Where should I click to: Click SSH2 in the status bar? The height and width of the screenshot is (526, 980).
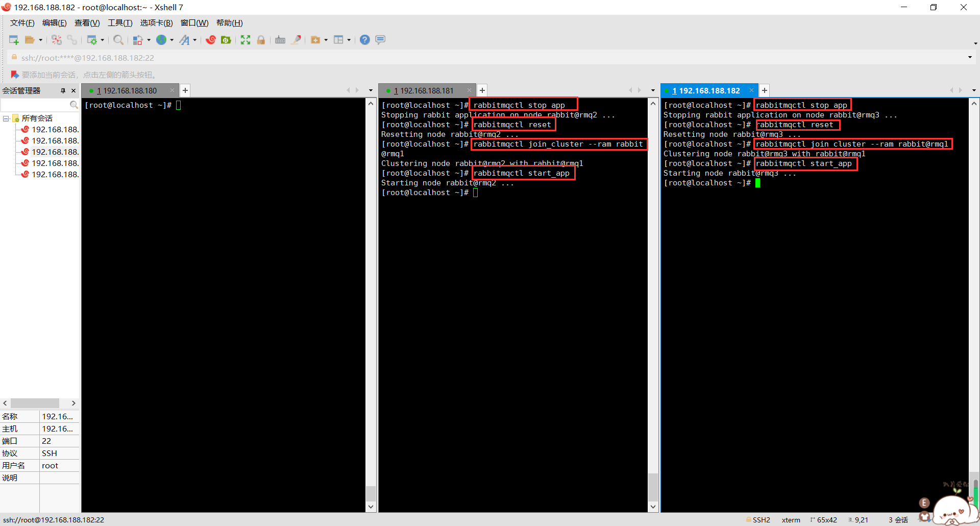pos(761,520)
